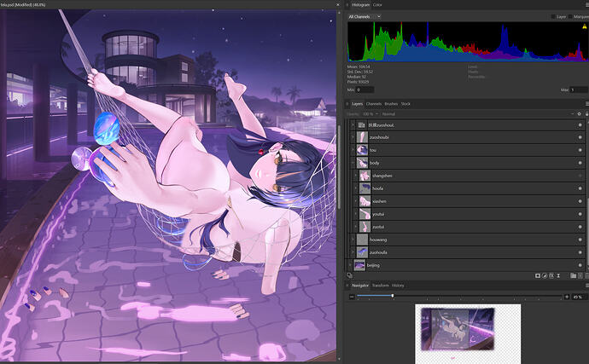Collapse the body layer group

pos(353,163)
